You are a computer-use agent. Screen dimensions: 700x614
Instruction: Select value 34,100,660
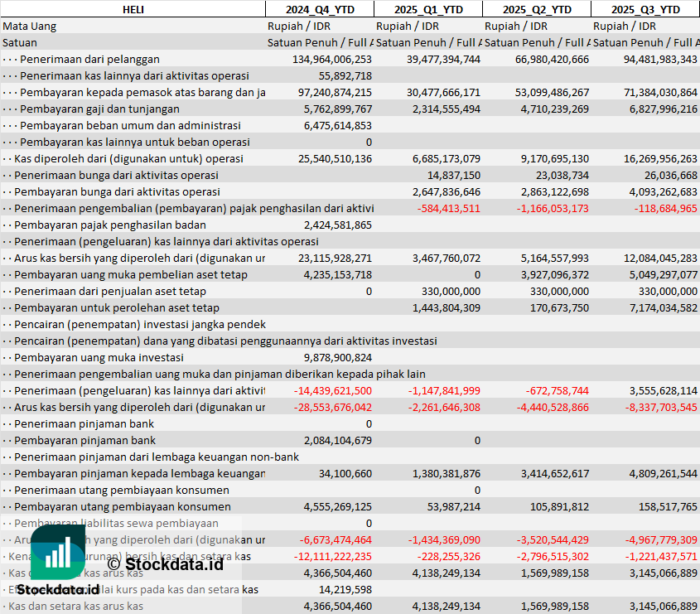[x=345, y=473]
